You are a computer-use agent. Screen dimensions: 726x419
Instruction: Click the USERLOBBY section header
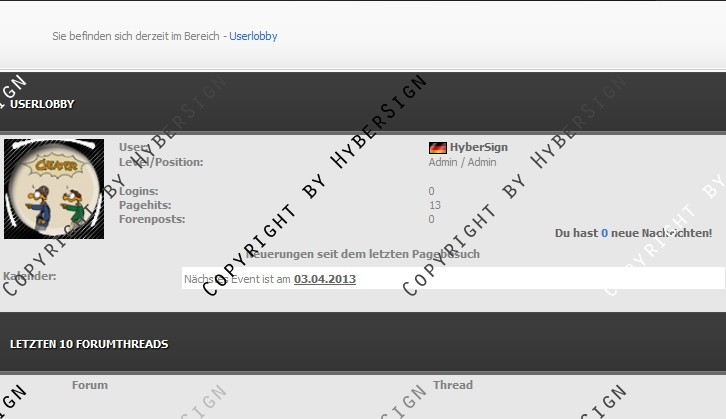pyautogui.click(x=42, y=104)
